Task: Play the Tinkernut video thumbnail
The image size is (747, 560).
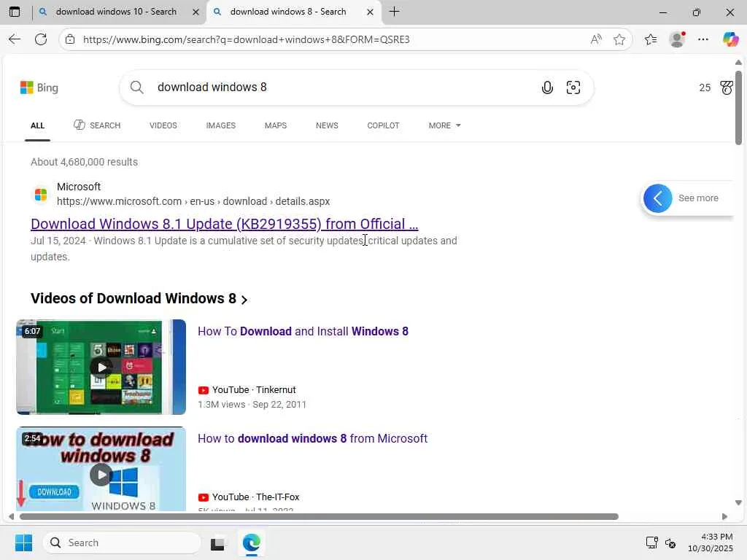Action: (101, 367)
